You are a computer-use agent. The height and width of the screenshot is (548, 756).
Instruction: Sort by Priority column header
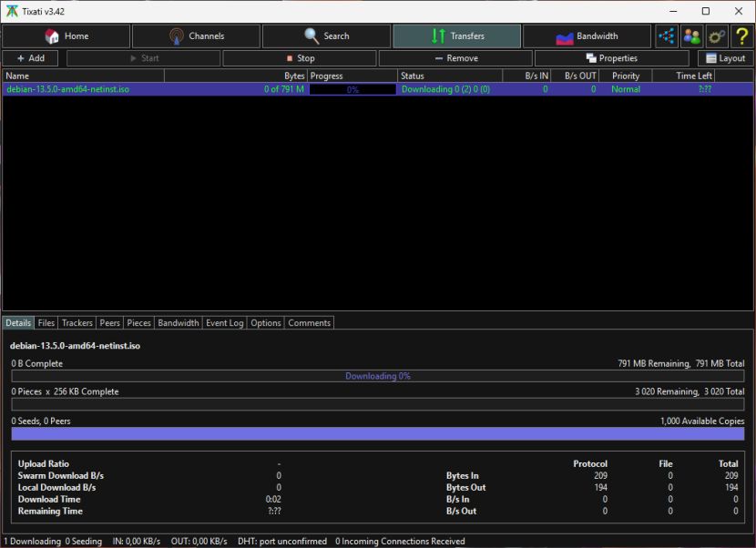626,76
